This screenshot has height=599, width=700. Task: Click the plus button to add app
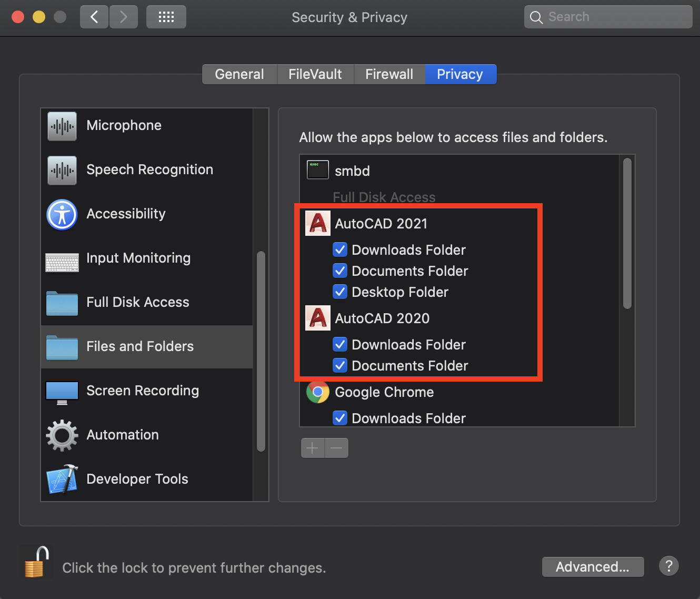(313, 448)
